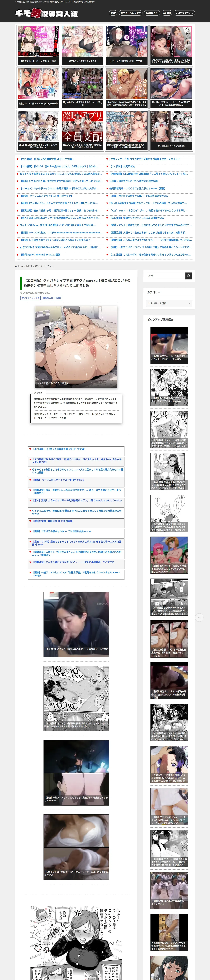This screenshot has height=980, width=210.
Task: Open the ブログランキング header link
Action: (x=184, y=13)
